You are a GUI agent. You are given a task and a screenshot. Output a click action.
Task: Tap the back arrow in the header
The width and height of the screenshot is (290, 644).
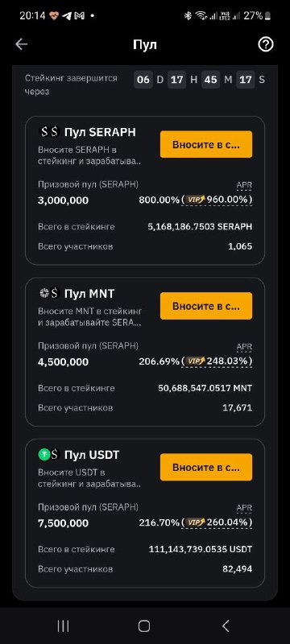click(x=22, y=44)
